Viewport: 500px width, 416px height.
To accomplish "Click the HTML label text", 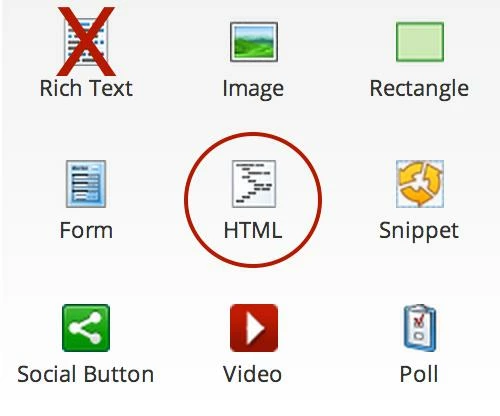I will click(x=253, y=230).
